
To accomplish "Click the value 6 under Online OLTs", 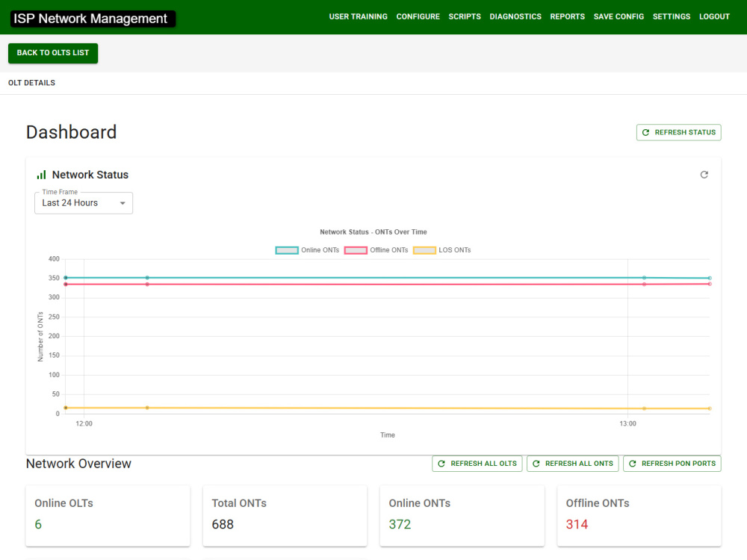I will tap(38, 524).
